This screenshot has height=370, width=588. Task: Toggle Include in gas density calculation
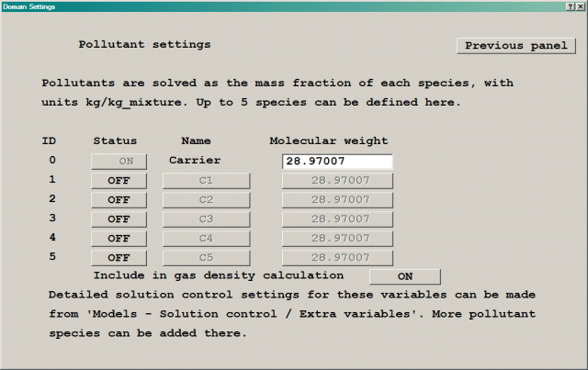[405, 276]
